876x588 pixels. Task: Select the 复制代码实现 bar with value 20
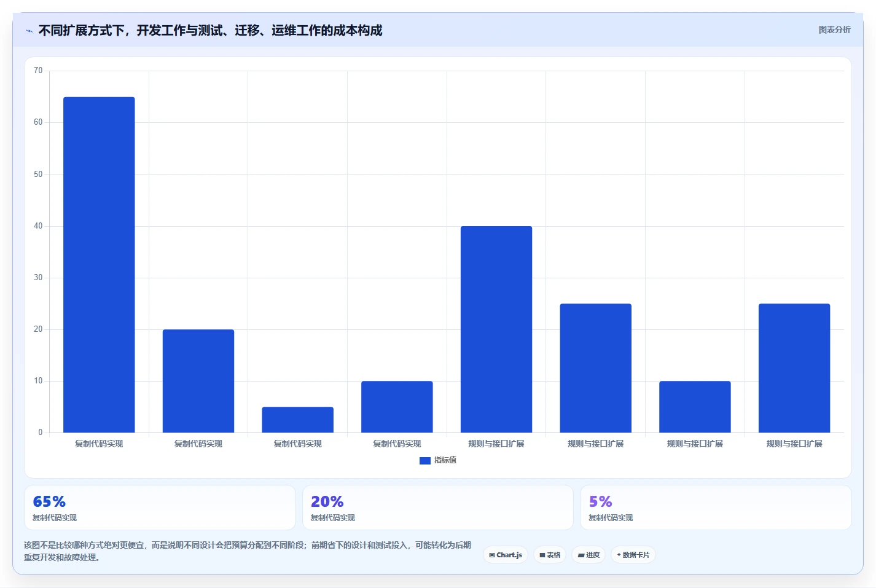click(198, 381)
